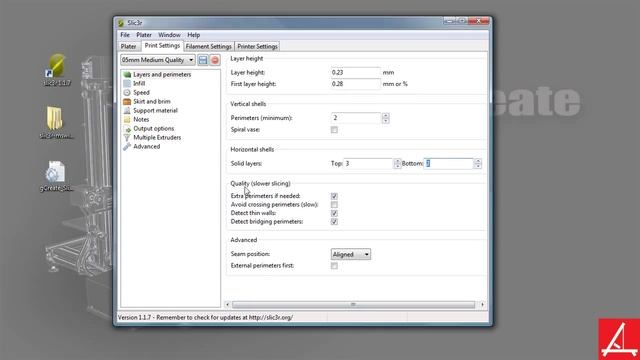Select Speed in the settings tree
The width and height of the screenshot is (640, 360).
141,93
